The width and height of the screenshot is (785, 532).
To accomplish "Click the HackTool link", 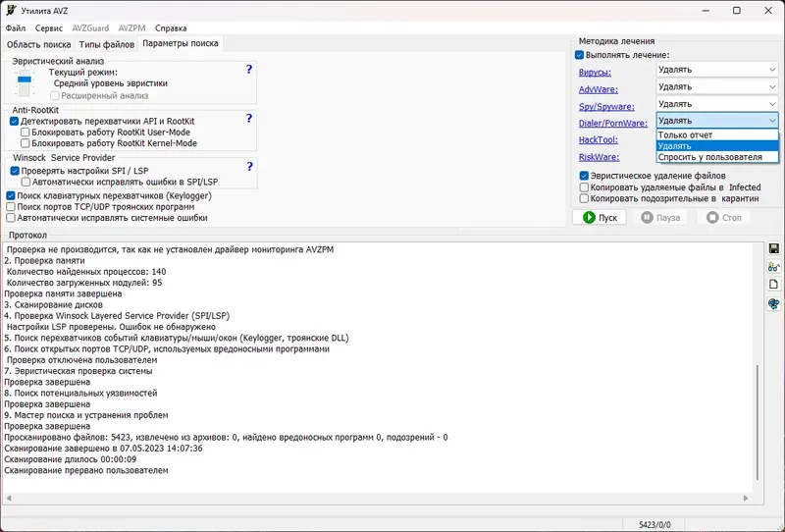I will (x=599, y=139).
